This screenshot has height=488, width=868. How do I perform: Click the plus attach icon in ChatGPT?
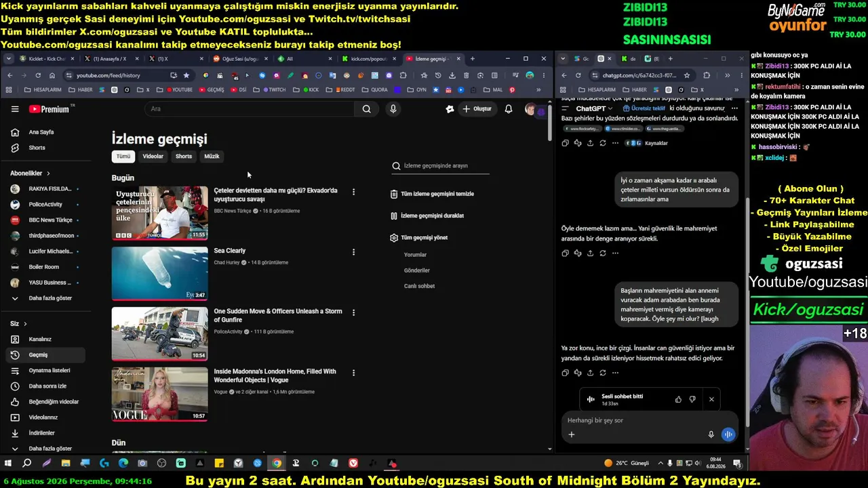(571, 434)
